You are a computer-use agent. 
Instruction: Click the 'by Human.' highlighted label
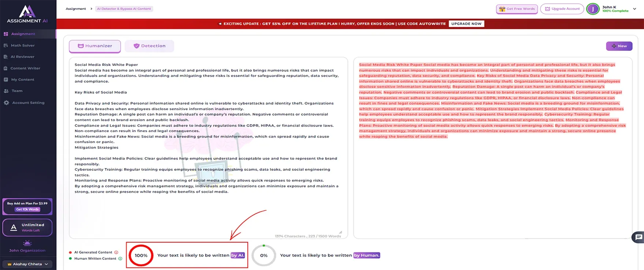click(x=367, y=255)
